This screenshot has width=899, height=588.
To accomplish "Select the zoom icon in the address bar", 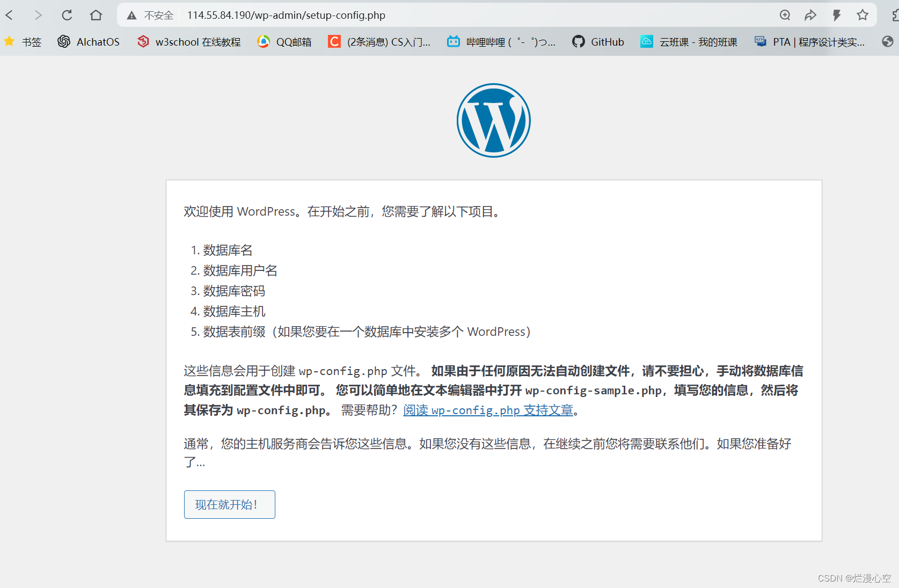I will (785, 15).
